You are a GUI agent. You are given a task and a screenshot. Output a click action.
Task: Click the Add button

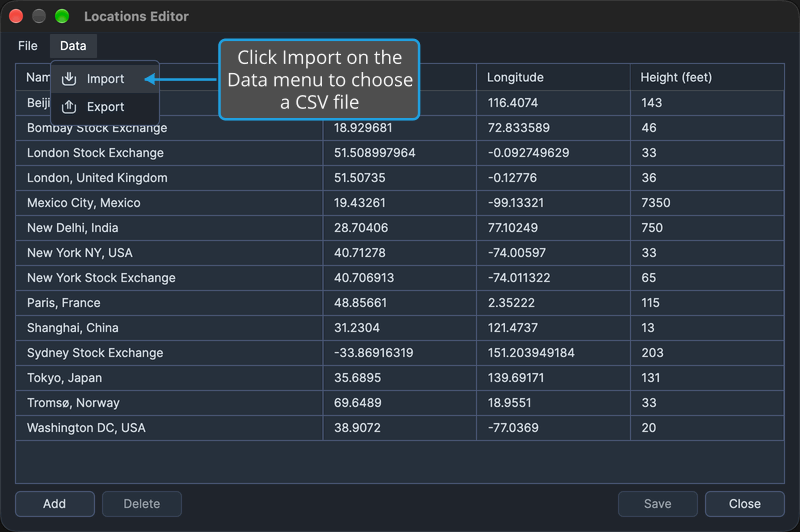55,504
